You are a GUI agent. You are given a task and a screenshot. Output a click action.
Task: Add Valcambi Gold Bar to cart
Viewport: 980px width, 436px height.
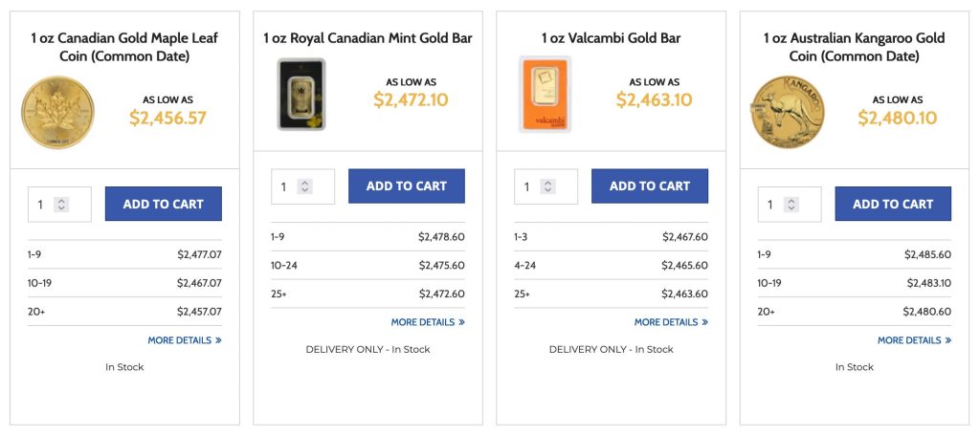coord(649,185)
